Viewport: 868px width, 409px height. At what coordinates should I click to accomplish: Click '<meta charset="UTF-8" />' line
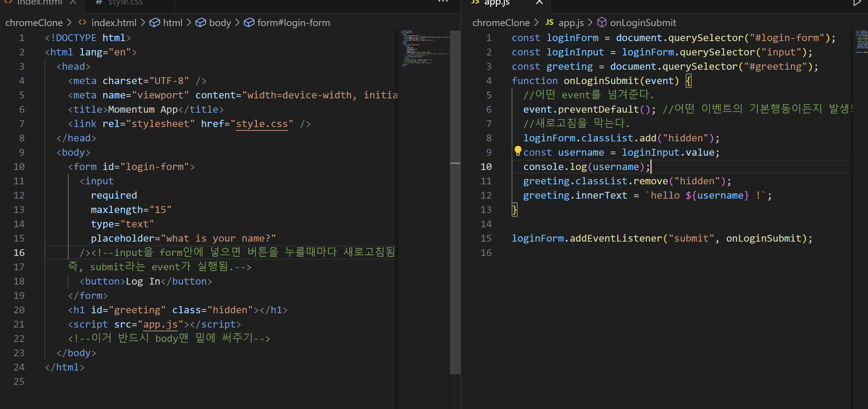[137, 81]
